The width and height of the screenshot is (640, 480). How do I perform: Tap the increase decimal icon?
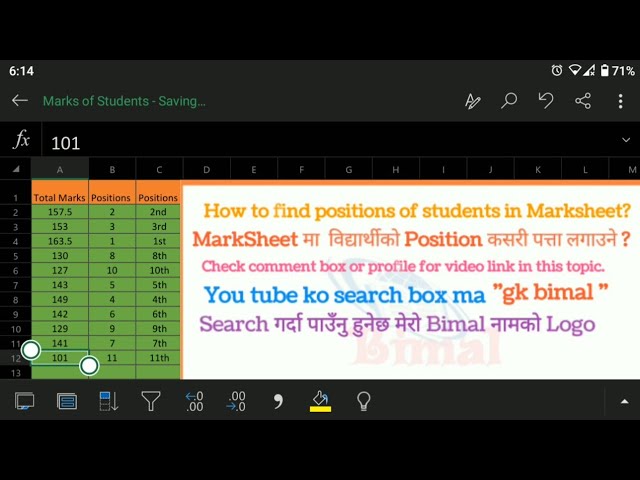tap(236, 401)
